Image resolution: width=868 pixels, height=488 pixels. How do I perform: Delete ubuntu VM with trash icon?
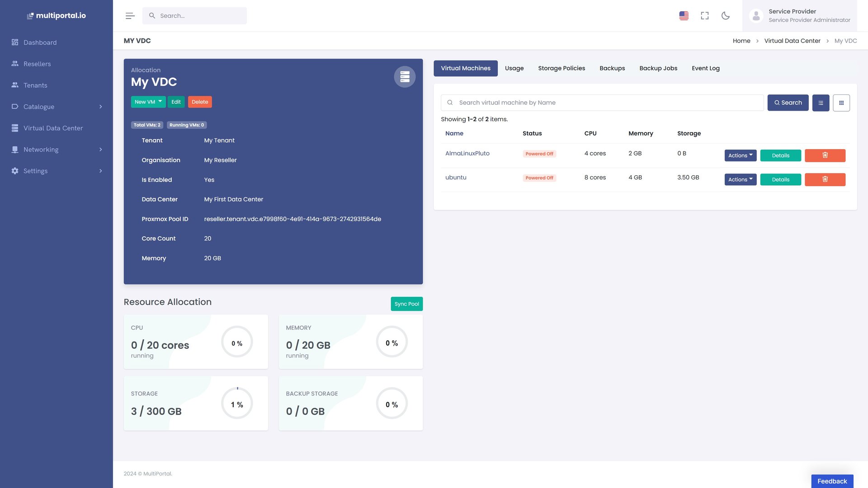[x=825, y=179]
